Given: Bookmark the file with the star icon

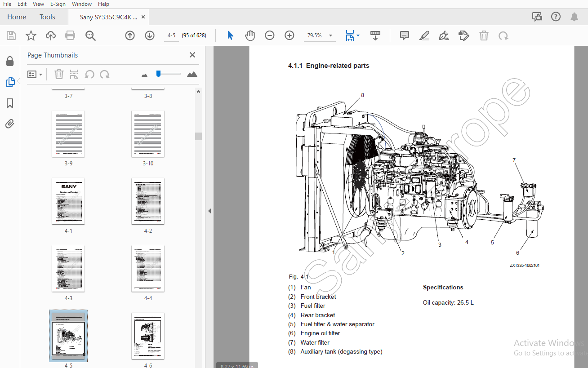Looking at the screenshot, I should click(x=31, y=35).
